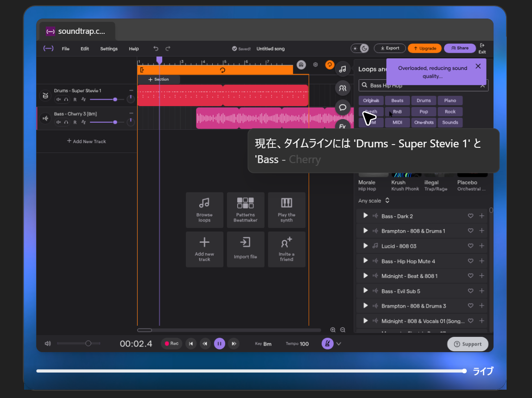Filter loops by Piano tag

450,101
